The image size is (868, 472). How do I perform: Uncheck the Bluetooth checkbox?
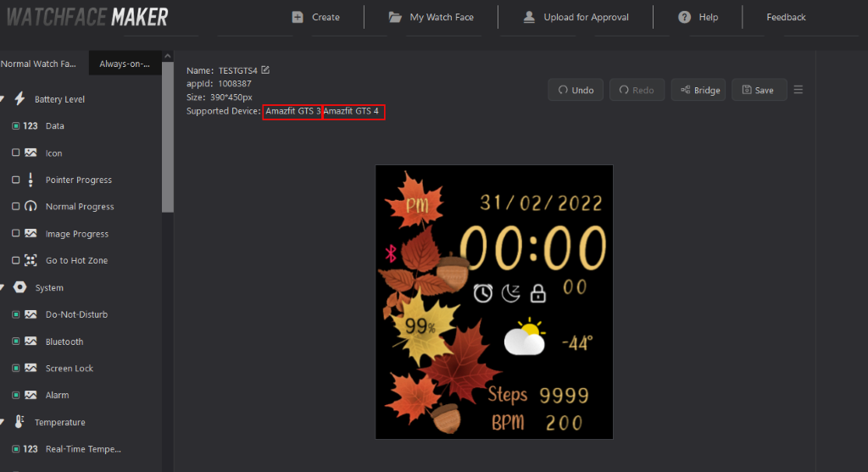(x=15, y=342)
